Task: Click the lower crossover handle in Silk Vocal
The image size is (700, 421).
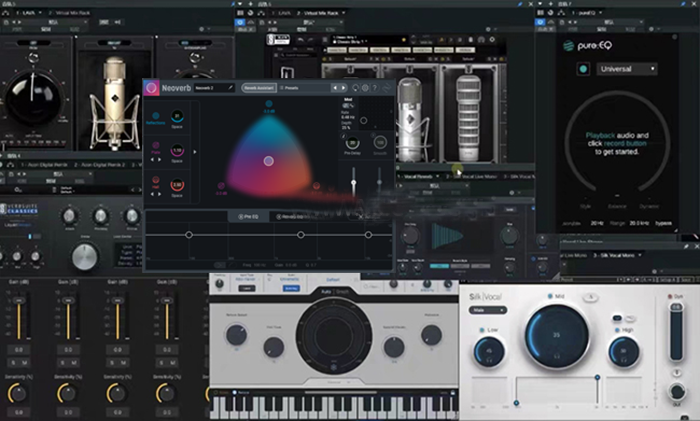Action: (x=516, y=403)
